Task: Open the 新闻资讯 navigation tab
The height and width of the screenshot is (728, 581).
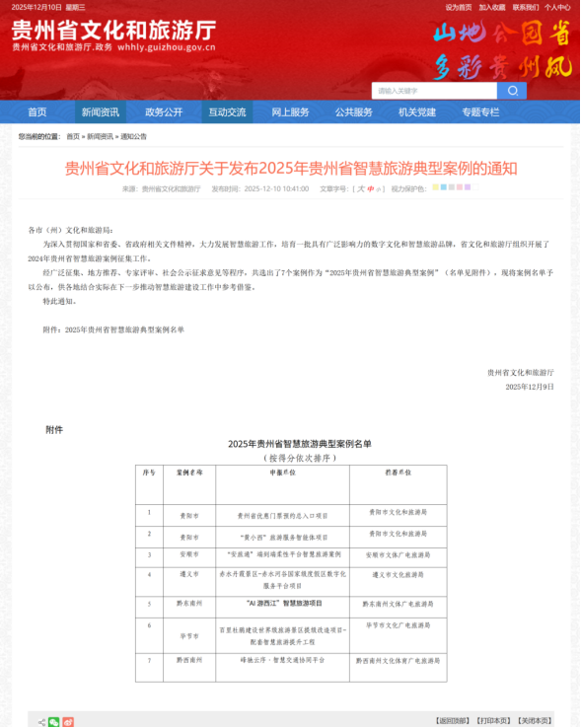Action: [101, 111]
